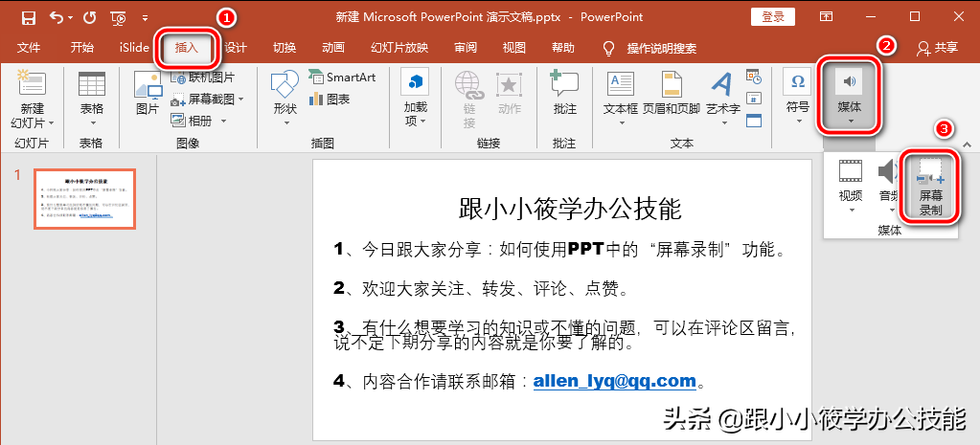Click the 操作说明搜索 search box
The width and height of the screenshot is (980, 445).
click(x=661, y=49)
